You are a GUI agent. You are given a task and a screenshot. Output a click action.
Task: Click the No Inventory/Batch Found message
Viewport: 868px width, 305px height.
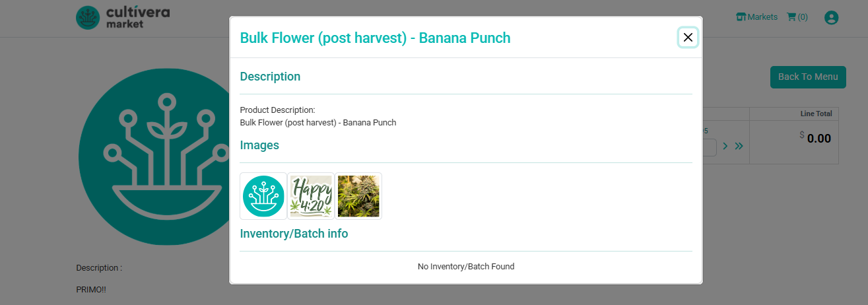point(465,267)
